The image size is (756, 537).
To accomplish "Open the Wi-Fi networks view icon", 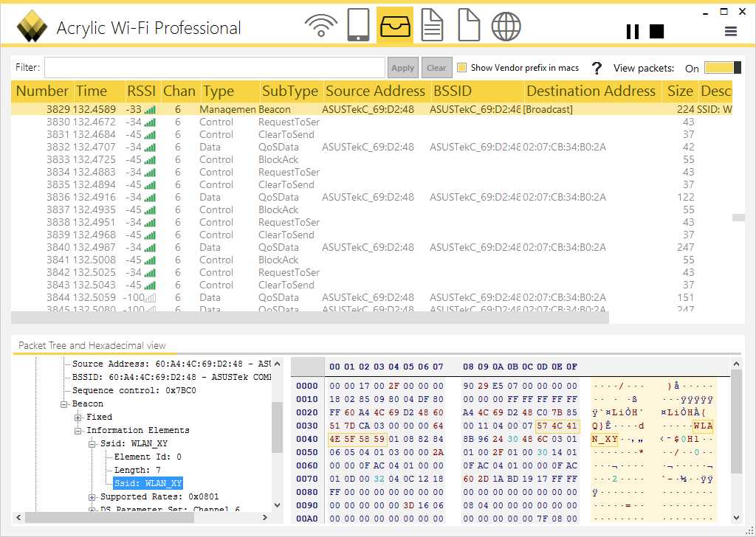I will (x=321, y=26).
